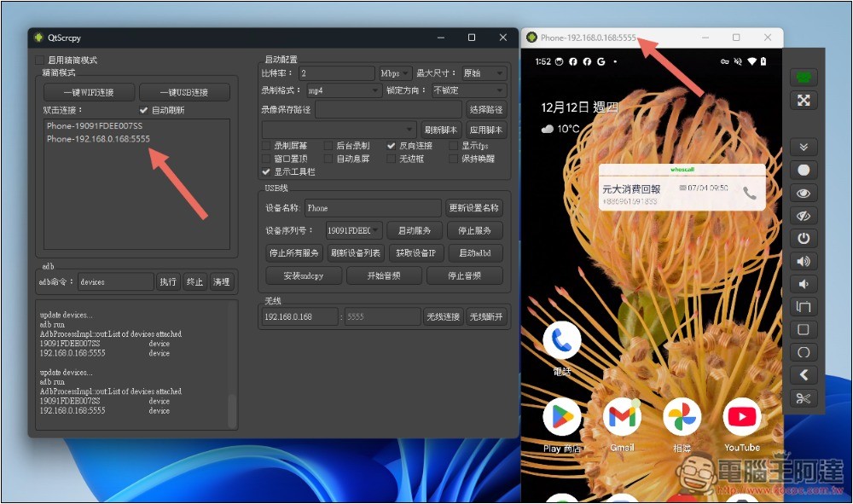Click the circle home icon in toolbar
The height and width of the screenshot is (504, 853).
(804, 352)
